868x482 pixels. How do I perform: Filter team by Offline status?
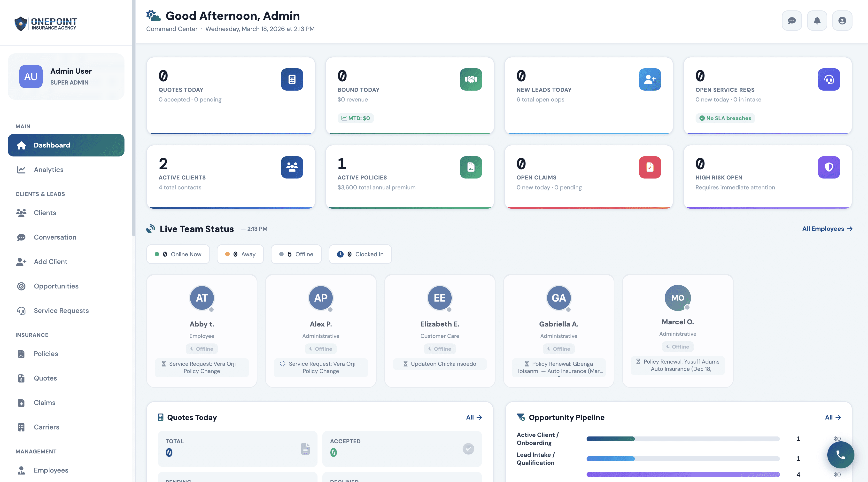tap(296, 254)
